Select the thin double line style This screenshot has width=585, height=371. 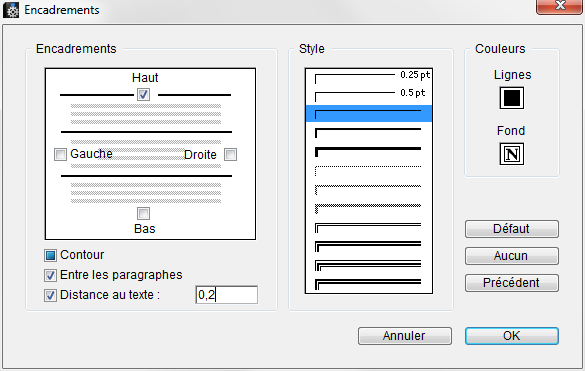(x=369, y=228)
